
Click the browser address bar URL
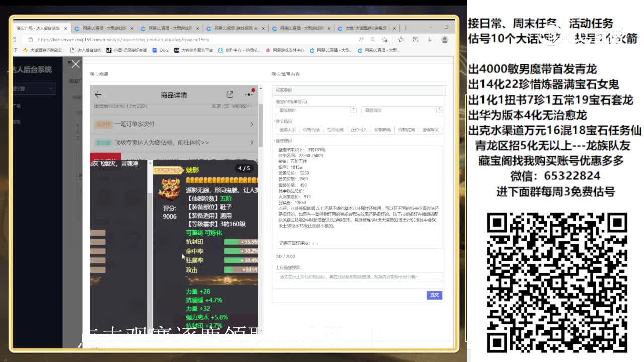click(x=123, y=39)
